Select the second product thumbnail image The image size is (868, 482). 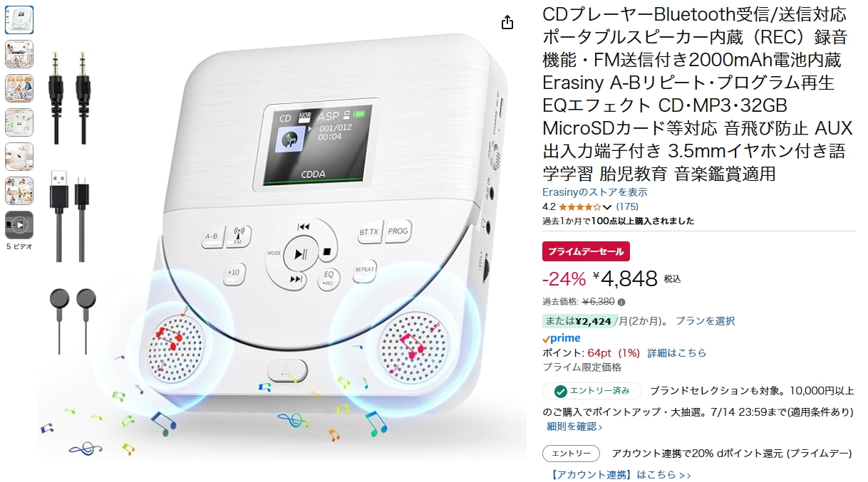click(x=19, y=54)
